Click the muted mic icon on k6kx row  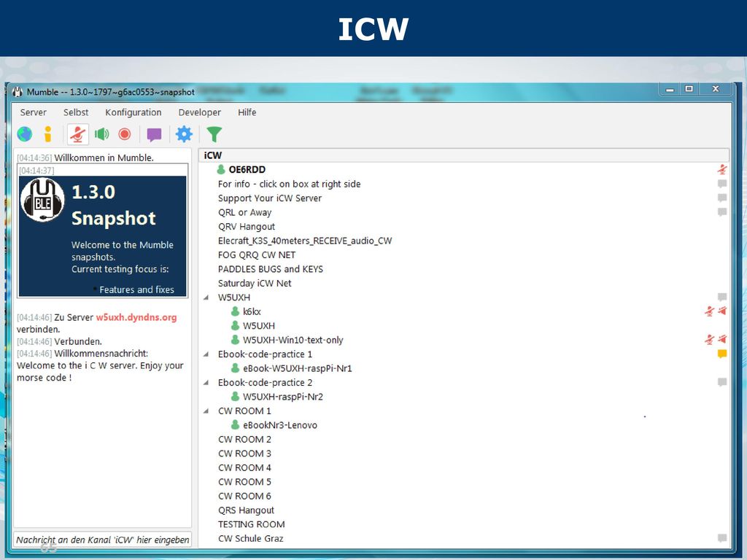tap(709, 311)
